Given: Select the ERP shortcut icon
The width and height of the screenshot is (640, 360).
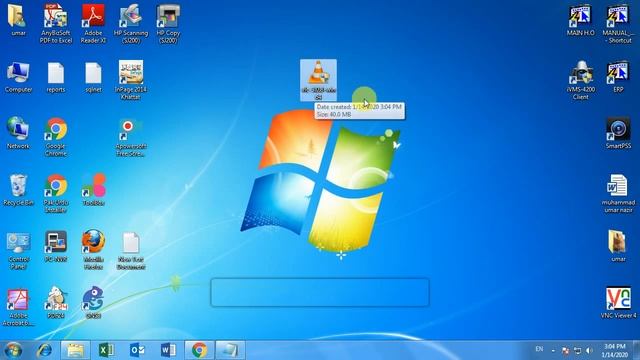Looking at the screenshot, I should (618, 77).
